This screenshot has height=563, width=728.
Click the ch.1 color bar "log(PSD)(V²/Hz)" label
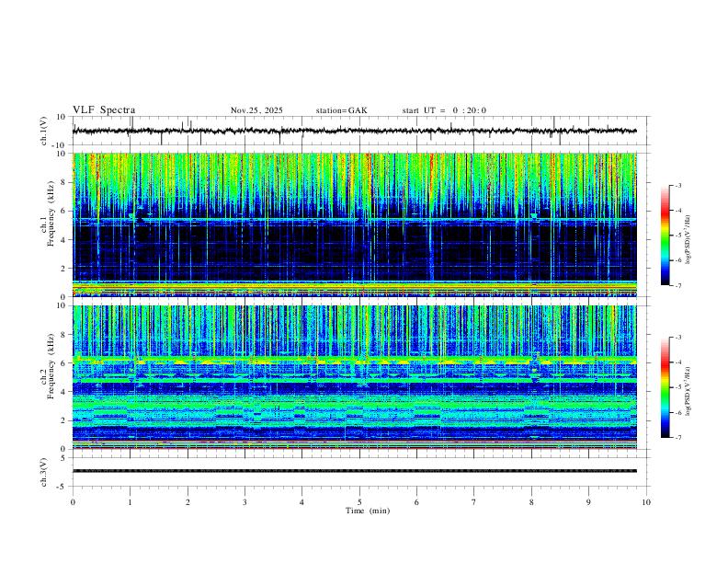point(688,239)
